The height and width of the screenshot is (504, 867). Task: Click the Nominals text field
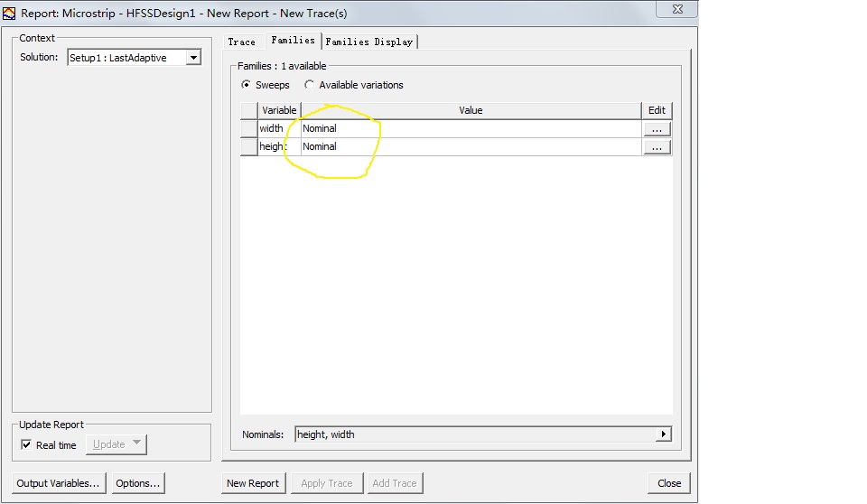(x=475, y=434)
